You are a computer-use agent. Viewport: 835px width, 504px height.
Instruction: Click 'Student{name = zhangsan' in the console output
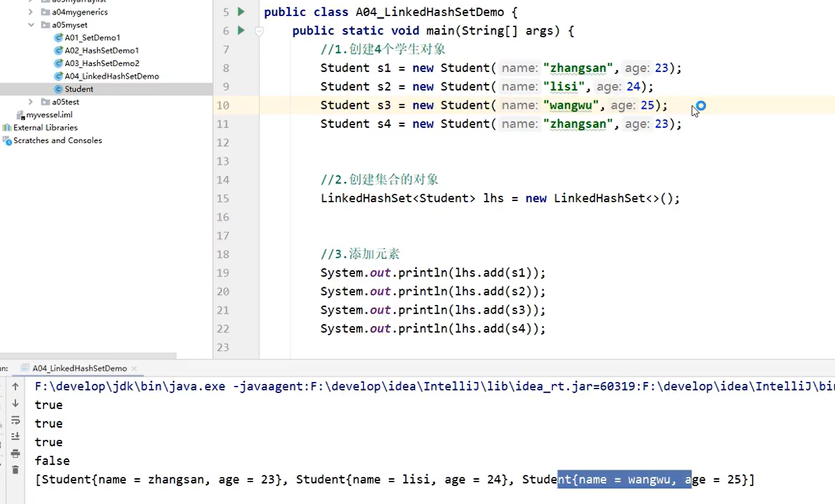125,480
